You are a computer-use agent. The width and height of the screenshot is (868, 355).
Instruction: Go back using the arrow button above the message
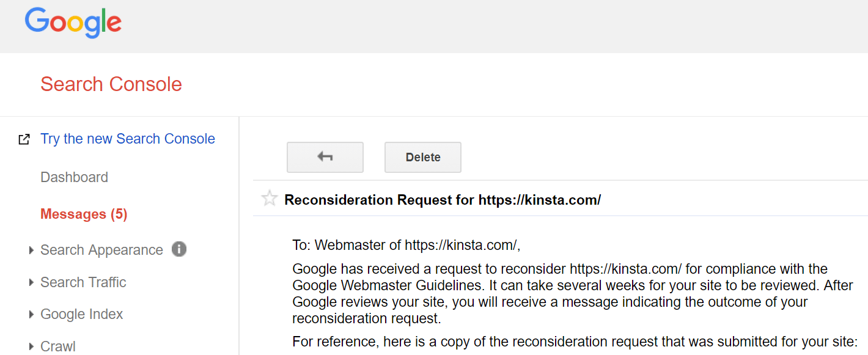click(x=325, y=156)
